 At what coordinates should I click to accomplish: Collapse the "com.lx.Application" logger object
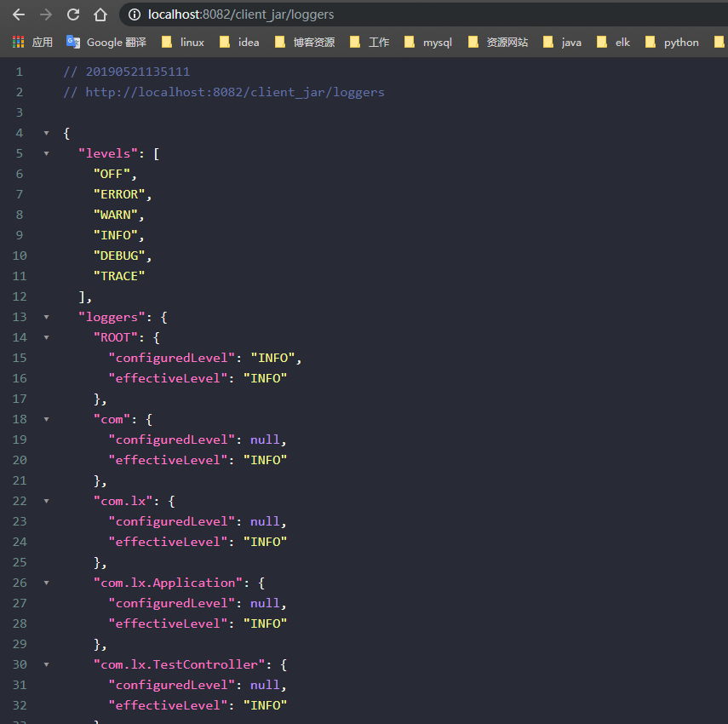pyautogui.click(x=47, y=583)
